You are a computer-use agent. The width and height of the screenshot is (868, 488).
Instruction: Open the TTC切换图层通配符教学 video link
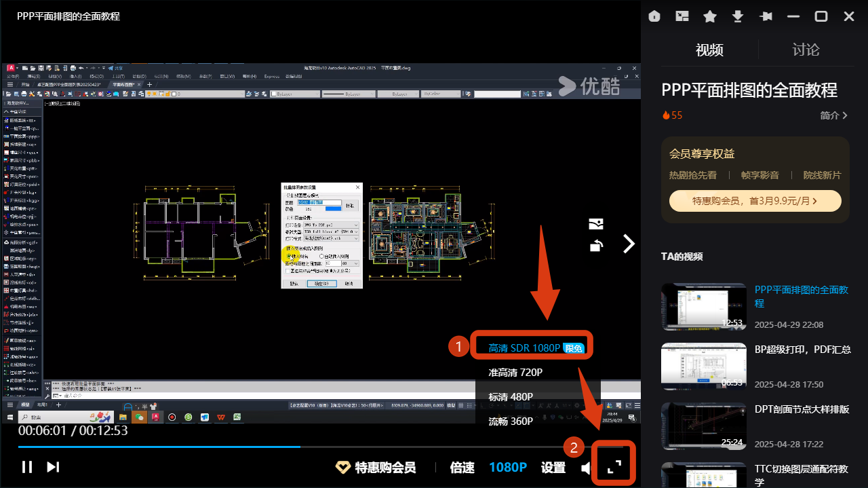(802, 475)
